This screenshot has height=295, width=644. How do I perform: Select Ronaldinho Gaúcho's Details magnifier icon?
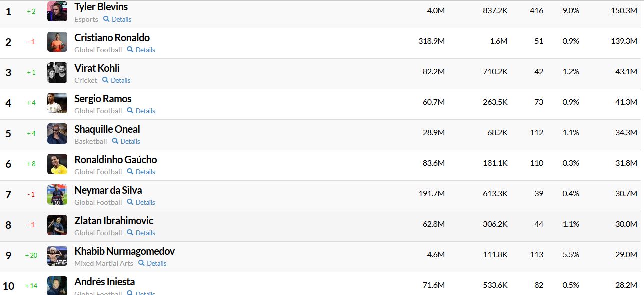coord(129,172)
